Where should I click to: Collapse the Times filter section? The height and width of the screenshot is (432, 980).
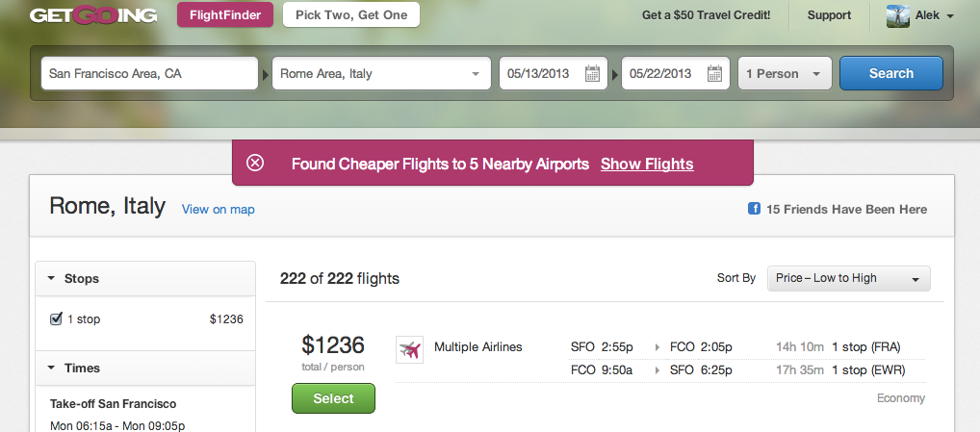(x=50, y=368)
